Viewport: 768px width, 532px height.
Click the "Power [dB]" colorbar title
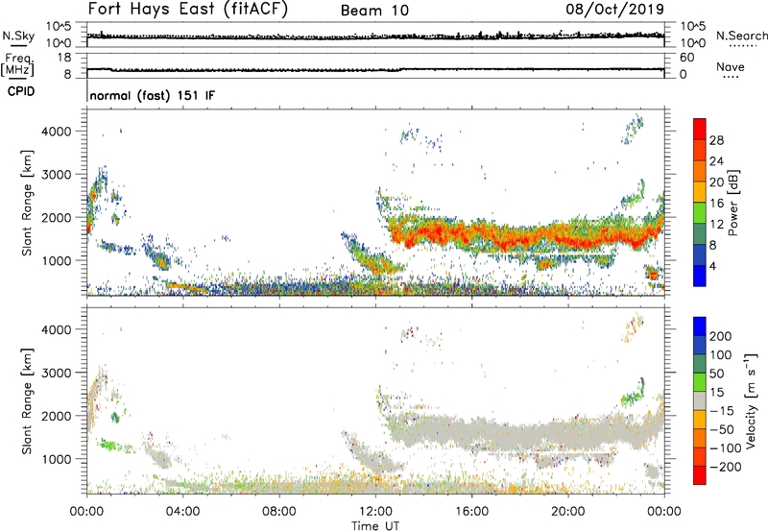click(732, 203)
